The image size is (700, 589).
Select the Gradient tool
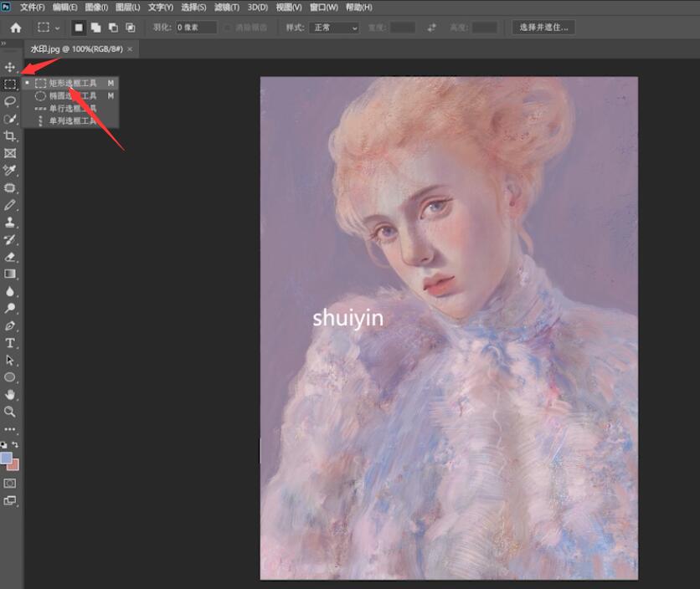coord(10,274)
